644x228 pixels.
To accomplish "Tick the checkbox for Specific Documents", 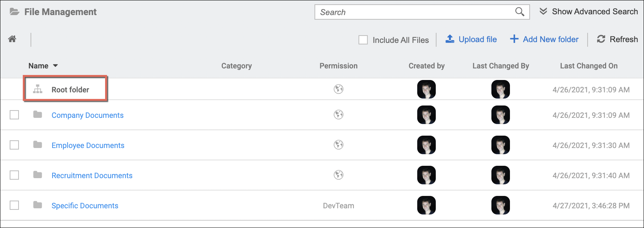I will pyautogui.click(x=14, y=205).
